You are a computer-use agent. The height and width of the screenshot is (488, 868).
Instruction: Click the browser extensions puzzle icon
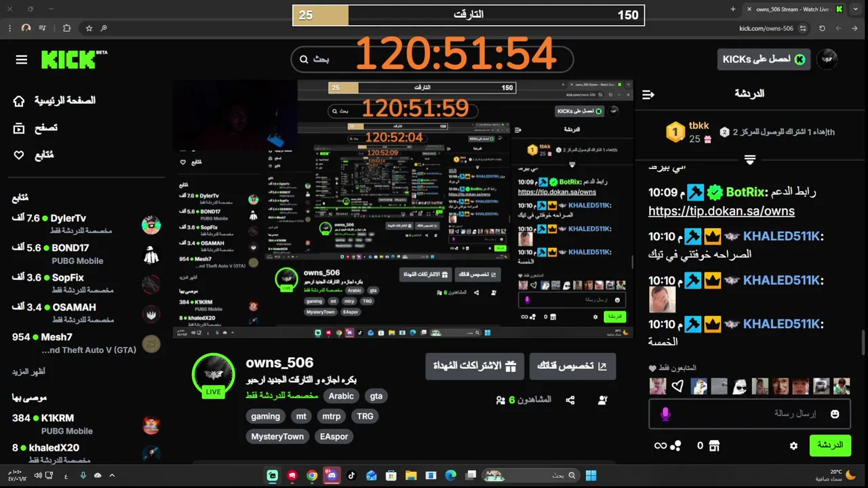tap(66, 28)
